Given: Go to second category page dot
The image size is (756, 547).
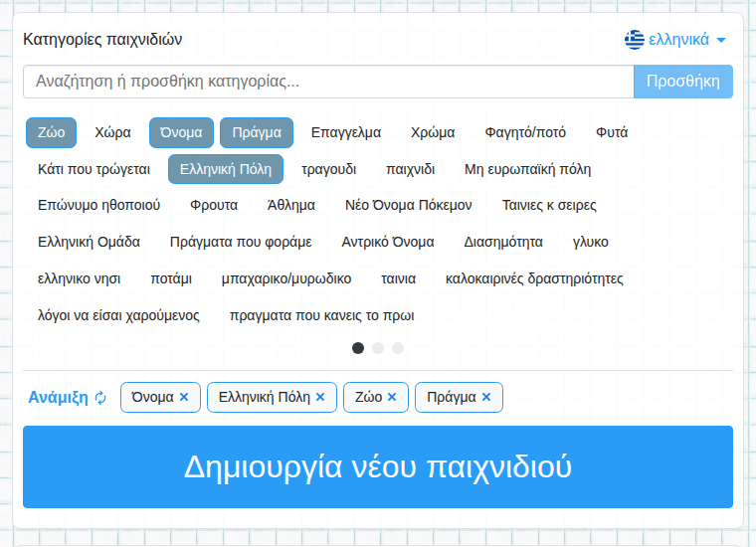Looking at the screenshot, I should click(378, 348).
